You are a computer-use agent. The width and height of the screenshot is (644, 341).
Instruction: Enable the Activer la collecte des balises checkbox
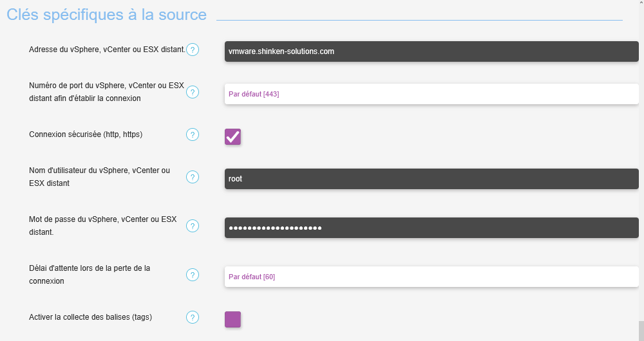pyautogui.click(x=232, y=319)
